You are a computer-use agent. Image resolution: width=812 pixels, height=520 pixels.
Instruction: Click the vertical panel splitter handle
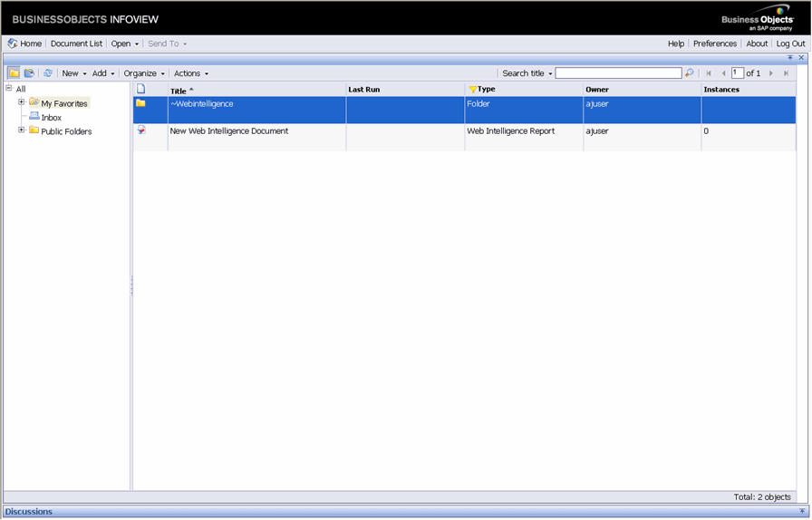131,285
